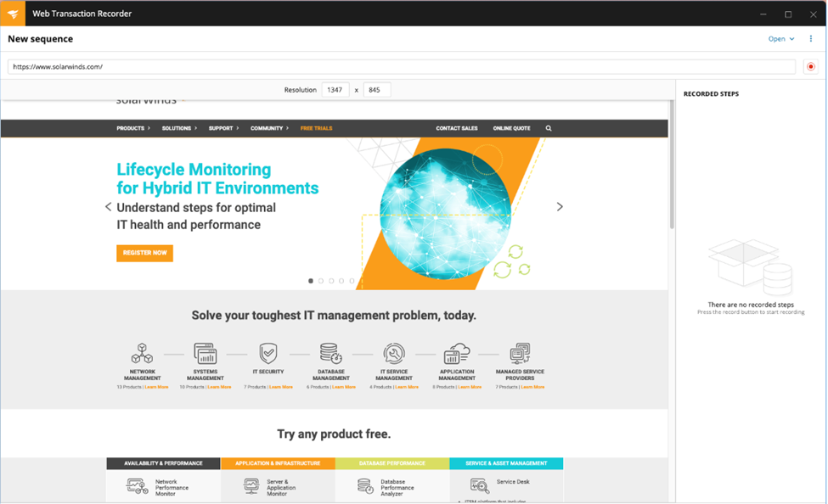Image resolution: width=828 pixels, height=504 pixels.
Task: Minimize the Web Transaction Recorder window
Action: (763, 14)
